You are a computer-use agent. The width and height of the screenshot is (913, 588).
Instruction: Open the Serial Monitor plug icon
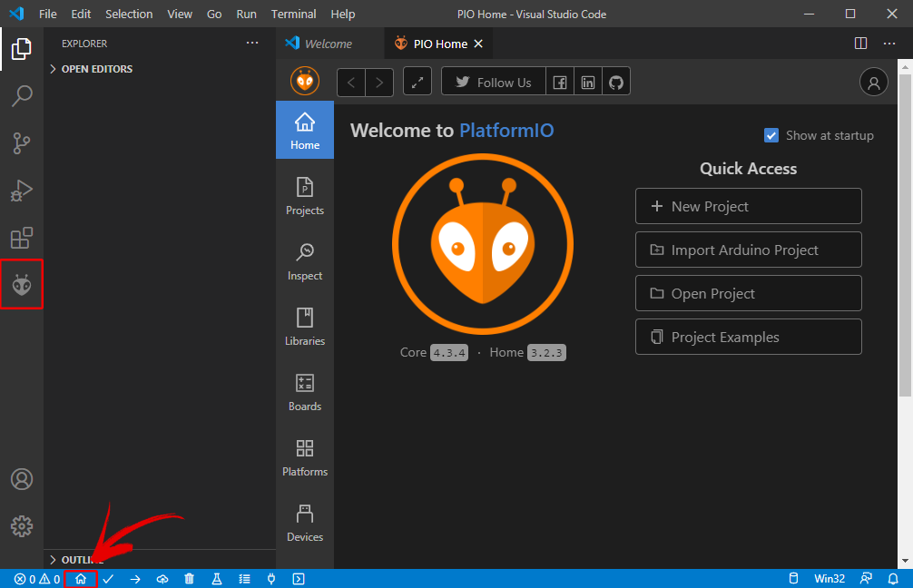tap(271, 578)
